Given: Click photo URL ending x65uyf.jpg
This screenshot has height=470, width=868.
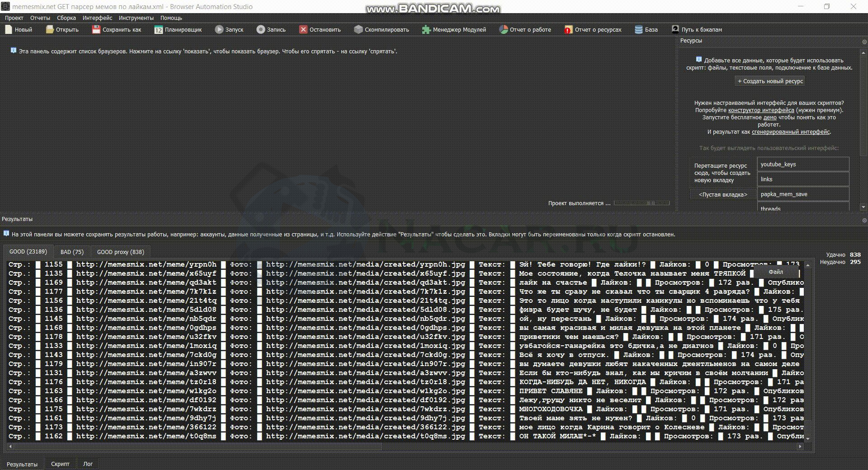Looking at the screenshot, I should tap(365, 273).
